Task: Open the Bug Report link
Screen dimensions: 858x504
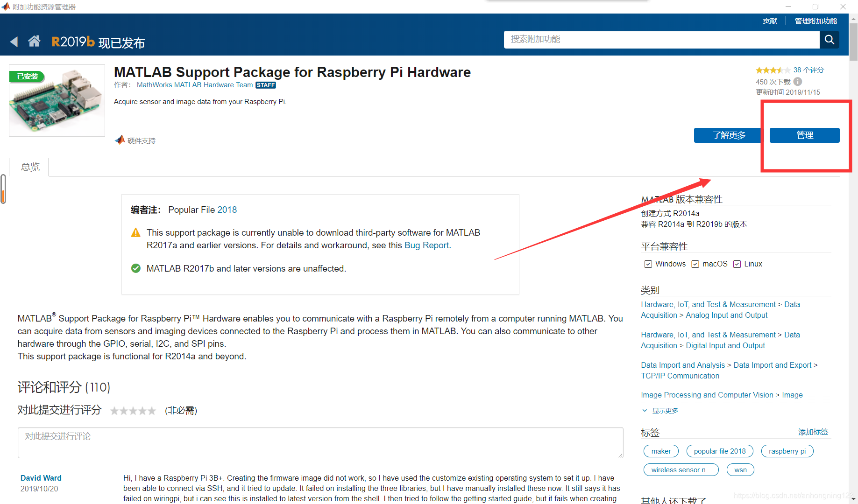Action: coord(426,245)
